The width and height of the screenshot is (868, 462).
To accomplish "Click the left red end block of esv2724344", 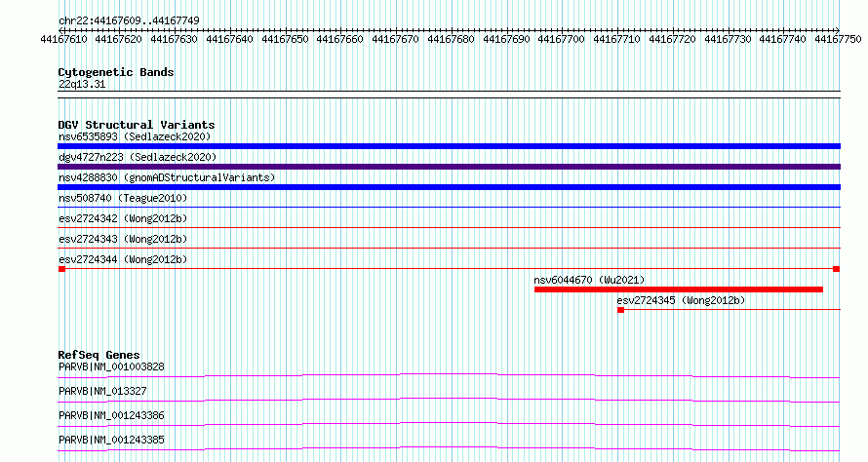I will 62,269.
